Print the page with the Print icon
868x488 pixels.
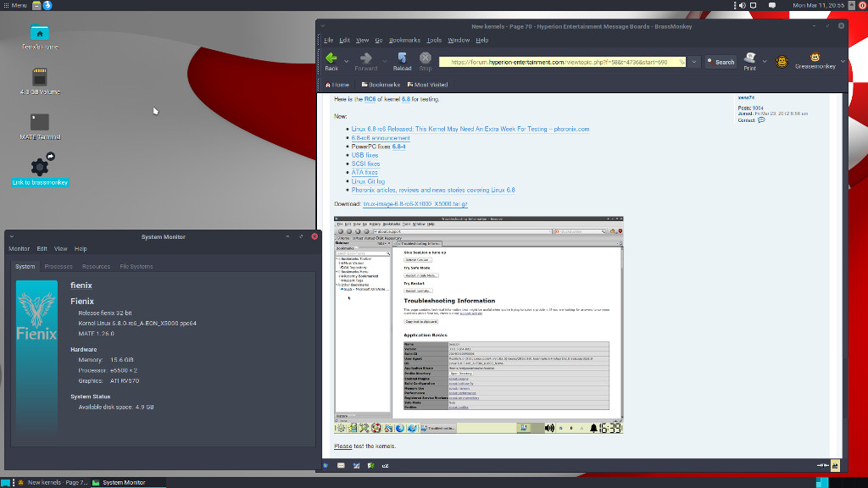[x=749, y=61]
